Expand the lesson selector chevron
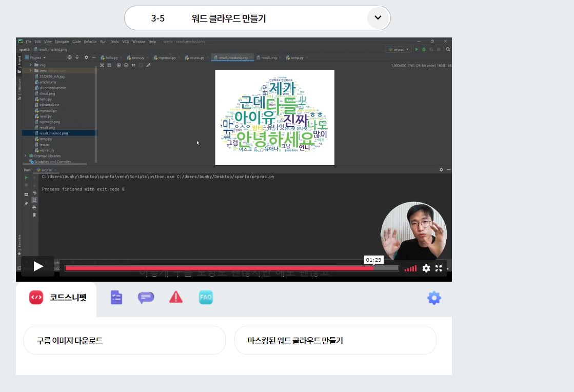This screenshot has height=392, width=574. point(378,17)
